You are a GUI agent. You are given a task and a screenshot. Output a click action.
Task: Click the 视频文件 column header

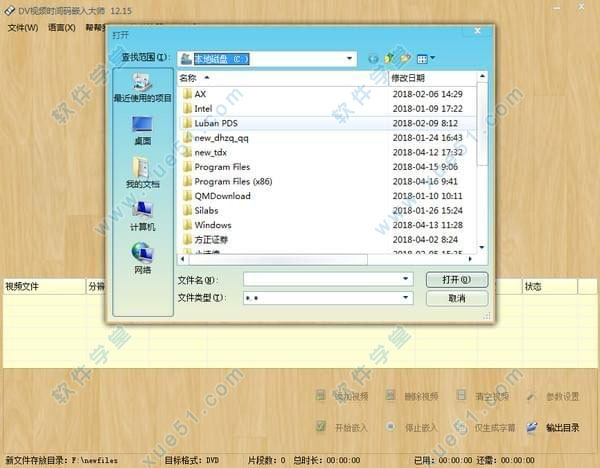(44, 286)
